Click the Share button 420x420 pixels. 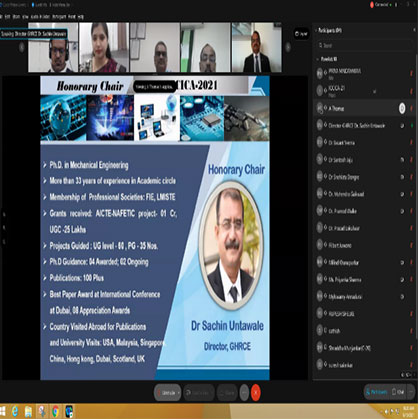227,393
